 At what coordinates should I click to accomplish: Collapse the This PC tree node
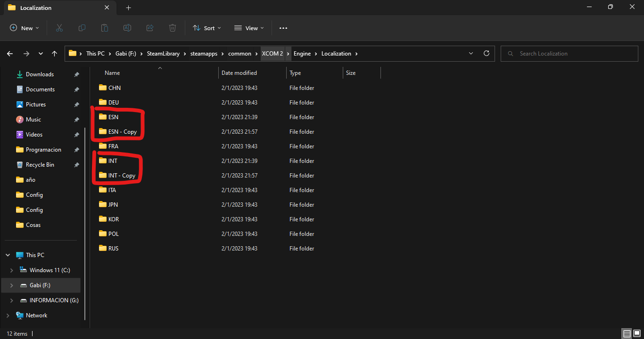(8, 255)
